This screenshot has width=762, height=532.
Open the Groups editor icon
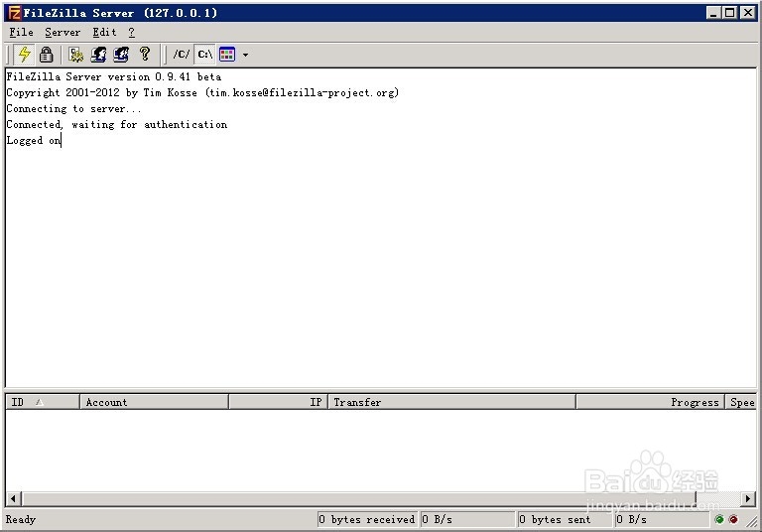click(121, 54)
